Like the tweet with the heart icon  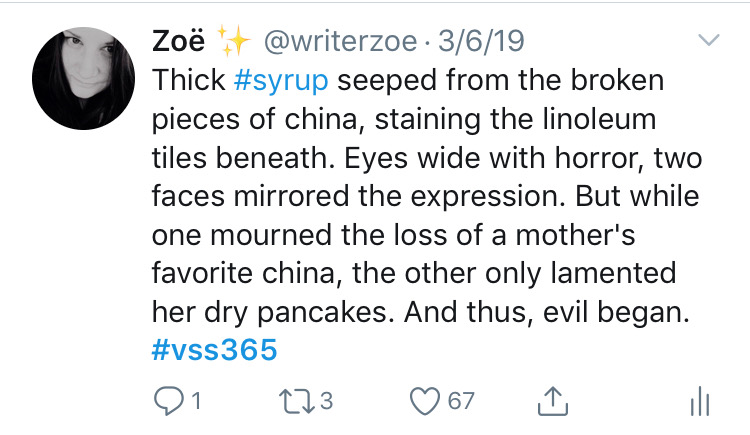coord(425,401)
